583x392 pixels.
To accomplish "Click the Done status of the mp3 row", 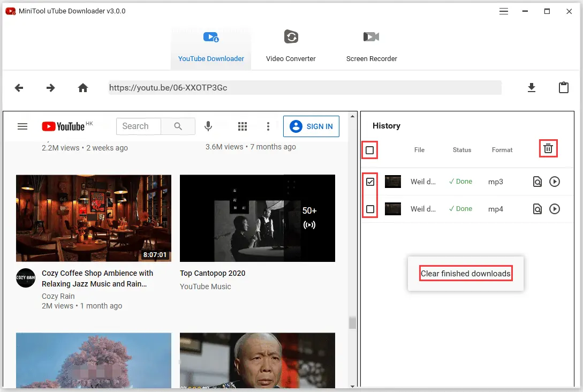I will pyautogui.click(x=461, y=182).
